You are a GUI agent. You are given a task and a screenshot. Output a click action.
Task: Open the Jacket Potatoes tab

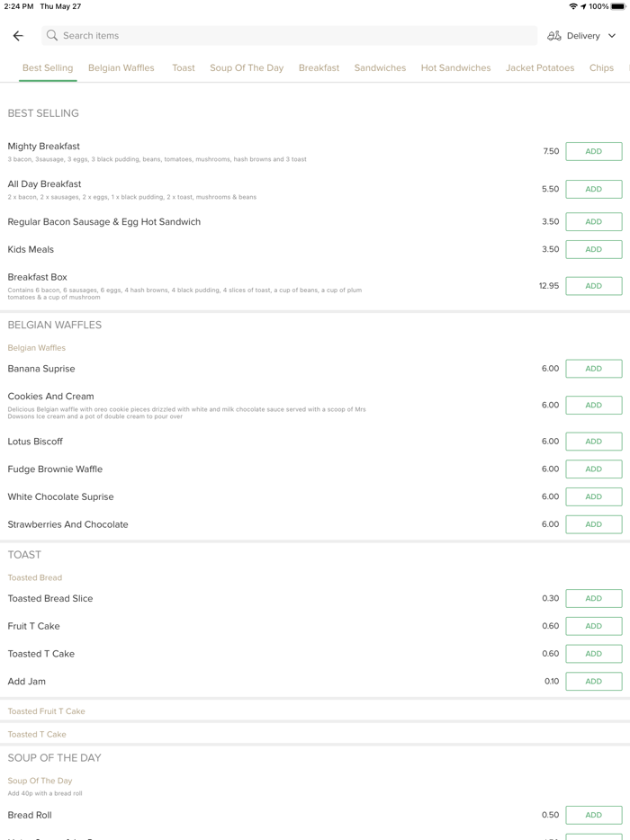[540, 68]
